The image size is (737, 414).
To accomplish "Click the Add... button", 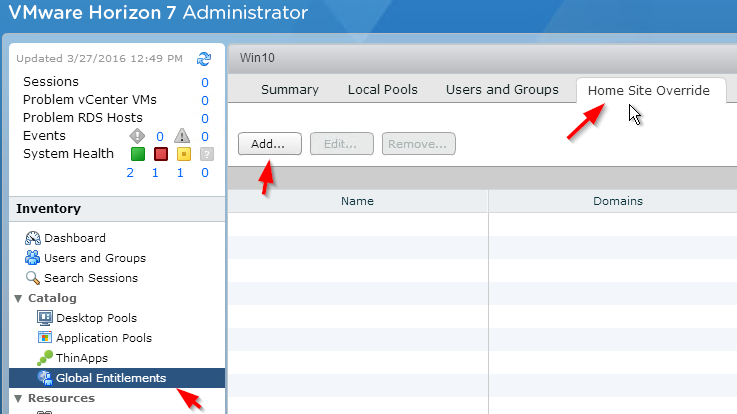I will pyautogui.click(x=270, y=144).
